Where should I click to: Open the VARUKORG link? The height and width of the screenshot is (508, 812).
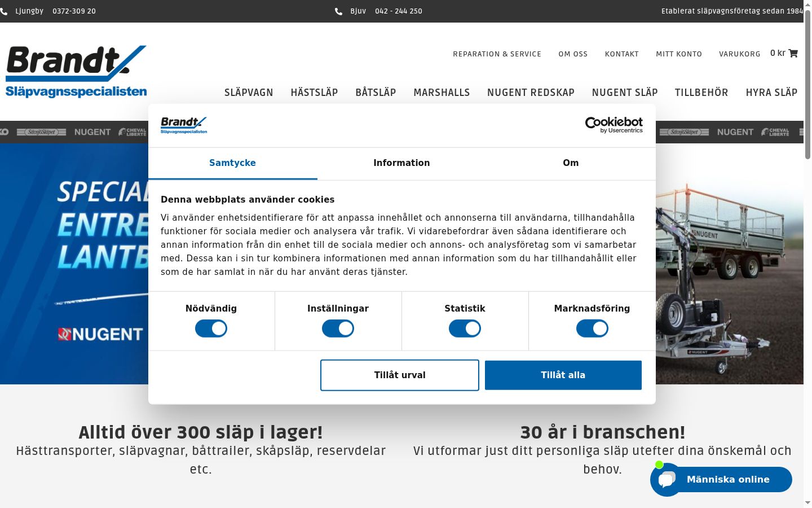(739, 54)
